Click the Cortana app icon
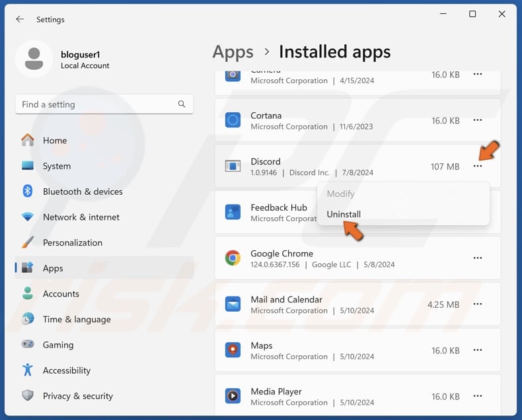 (x=233, y=120)
